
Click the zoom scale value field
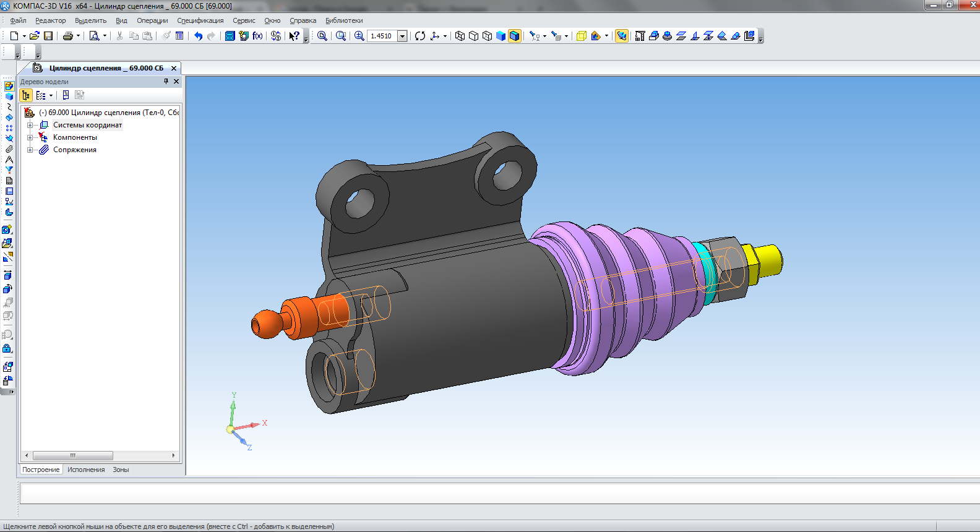(382, 36)
